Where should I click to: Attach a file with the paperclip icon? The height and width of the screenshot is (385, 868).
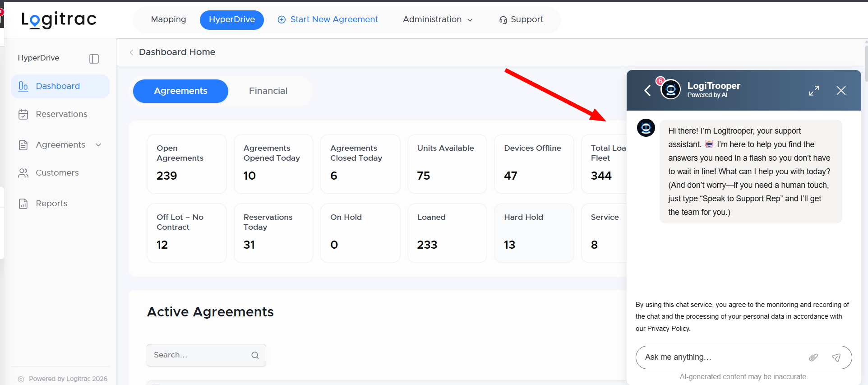click(813, 357)
